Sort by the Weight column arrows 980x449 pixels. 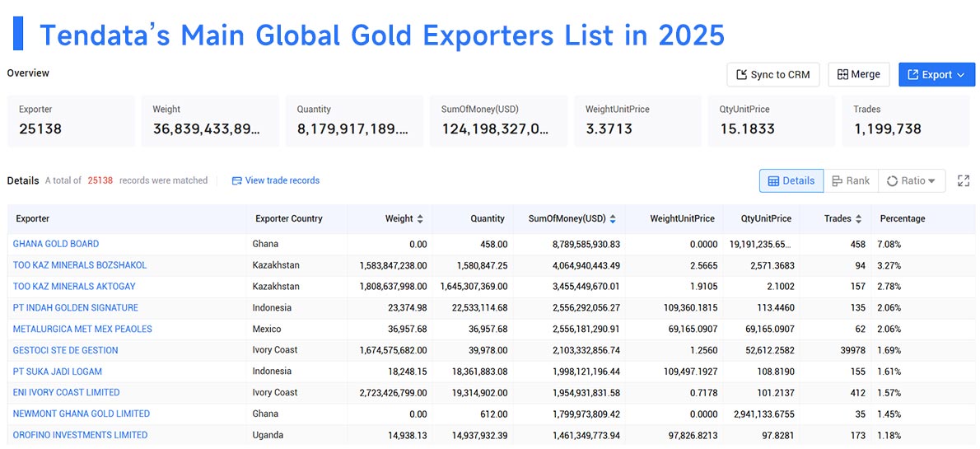(x=420, y=219)
